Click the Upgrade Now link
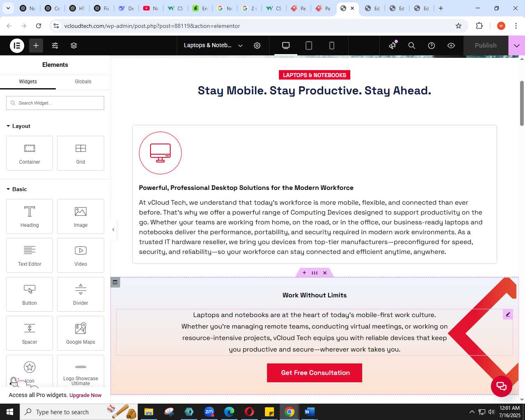The height and width of the screenshot is (420, 525). coord(85,395)
